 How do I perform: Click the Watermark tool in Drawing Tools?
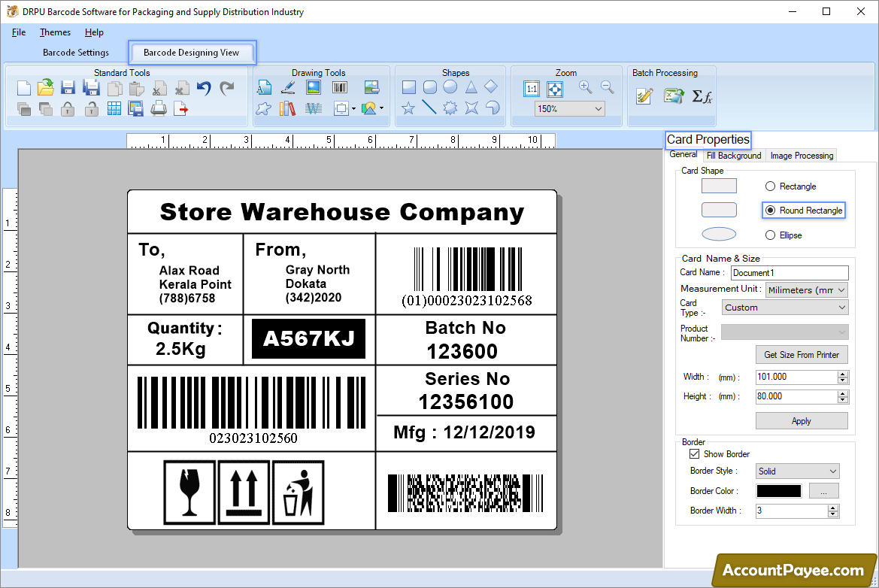pyautogui.click(x=314, y=108)
